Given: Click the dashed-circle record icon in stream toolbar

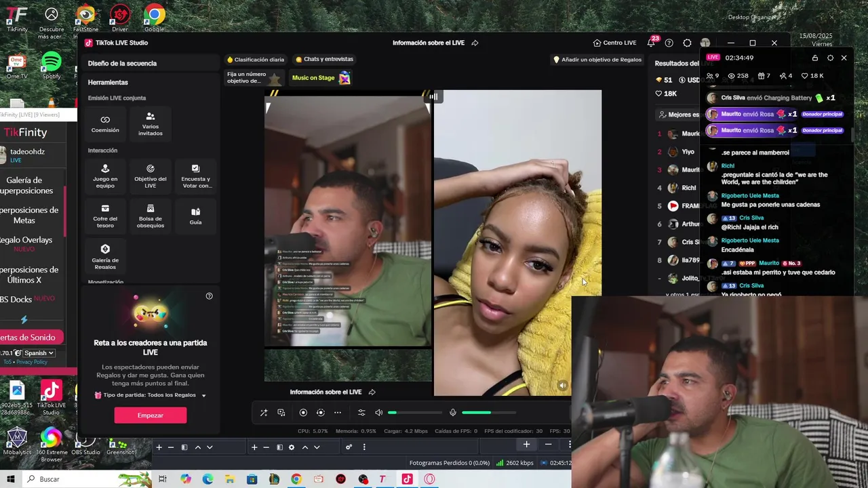Looking at the screenshot, I should pyautogui.click(x=321, y=413).
